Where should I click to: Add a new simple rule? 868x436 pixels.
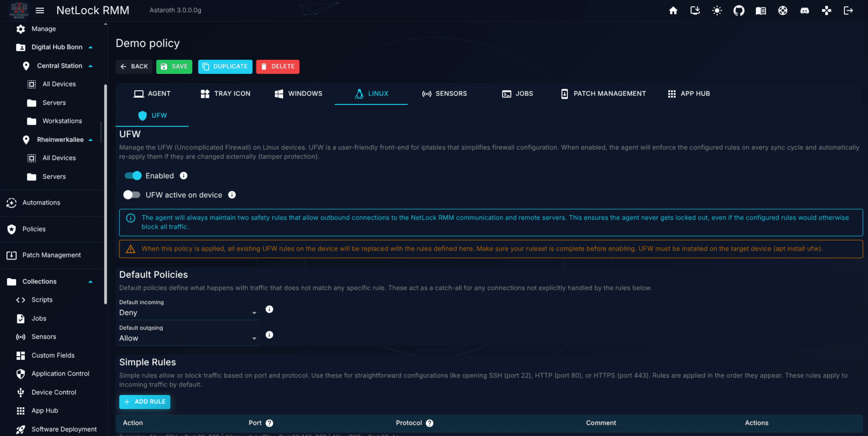click(145, 402)
